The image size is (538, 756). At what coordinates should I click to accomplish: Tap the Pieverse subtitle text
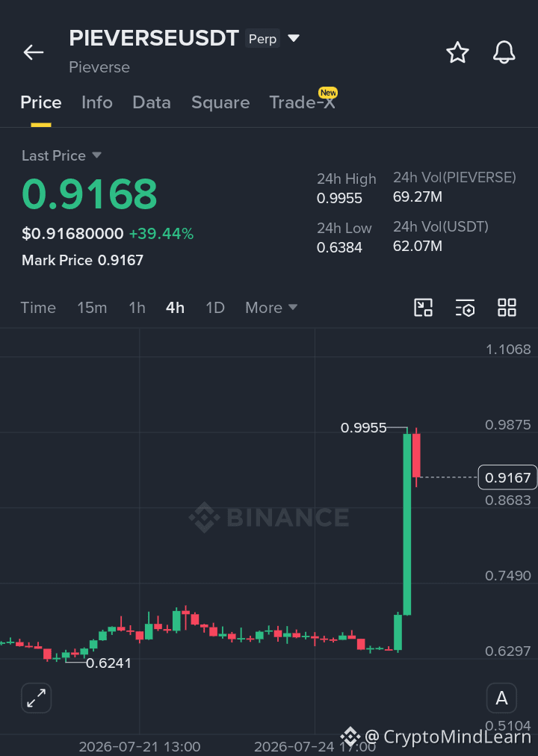point(99,67)
